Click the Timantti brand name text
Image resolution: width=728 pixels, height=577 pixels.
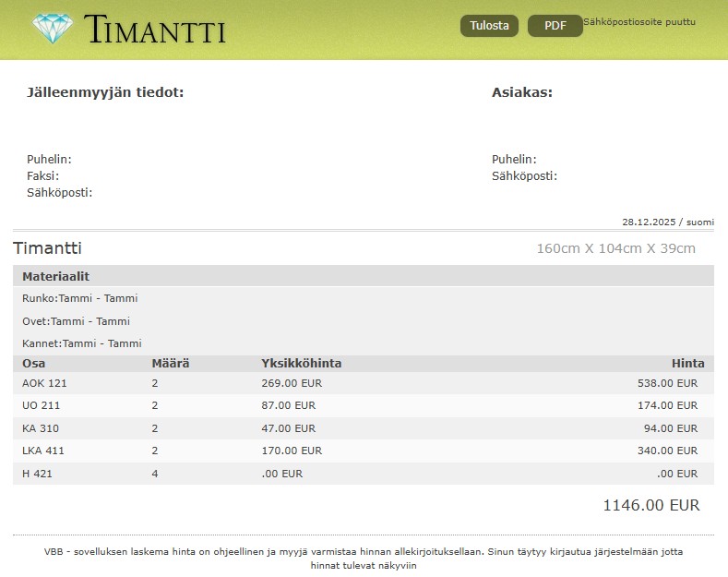click(155, 30)
